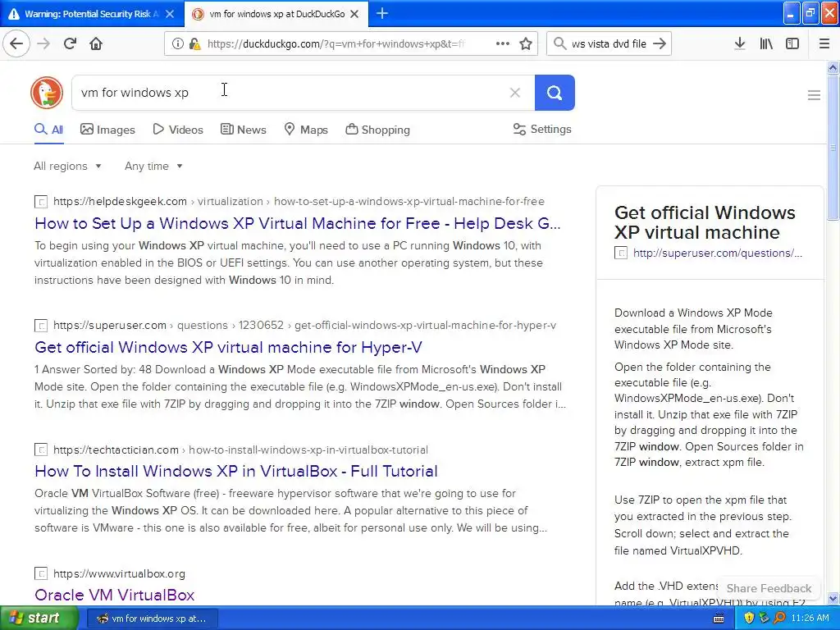The width and height of the screenshot is (840, 630).
Task: Click the keyboard icon in taskbar
Action: point(719,619)
